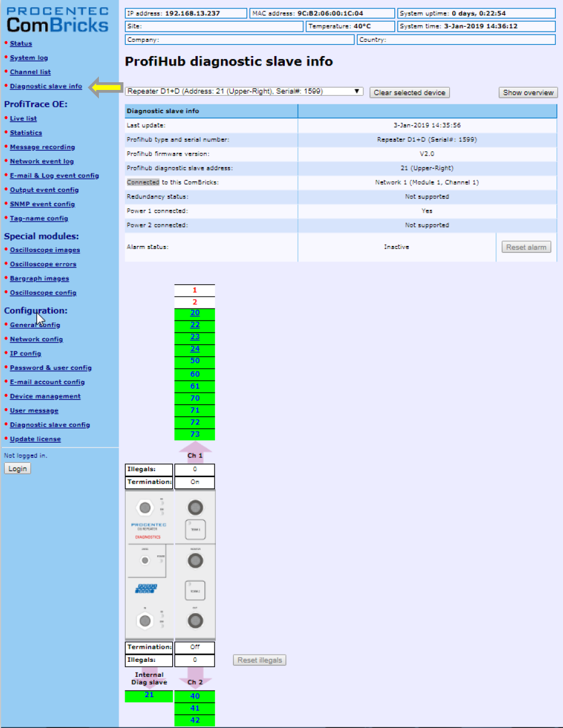This screenshot has width=563, height=728.
Task: Go to Device management
Action: [45, 397]
